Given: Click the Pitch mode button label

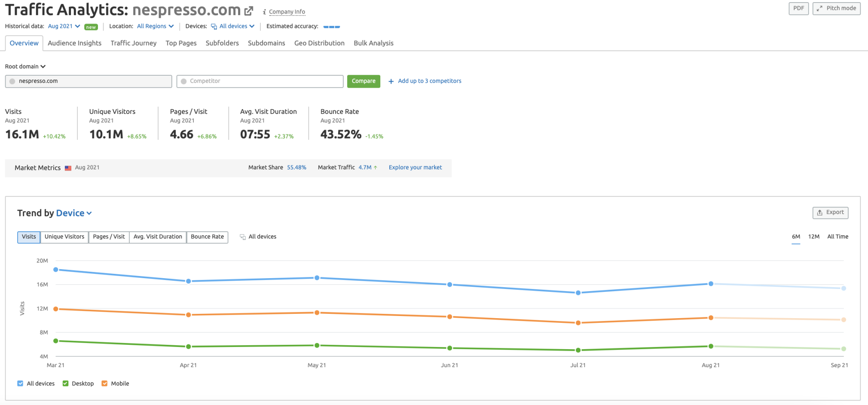Looking at the screenshot, I should 841,8.
